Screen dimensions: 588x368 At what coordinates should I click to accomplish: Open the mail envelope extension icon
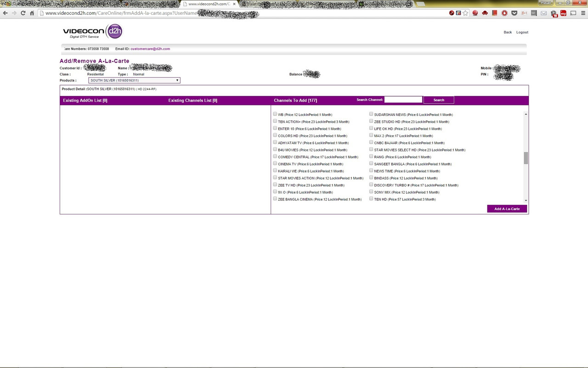[x=544, y=13]
